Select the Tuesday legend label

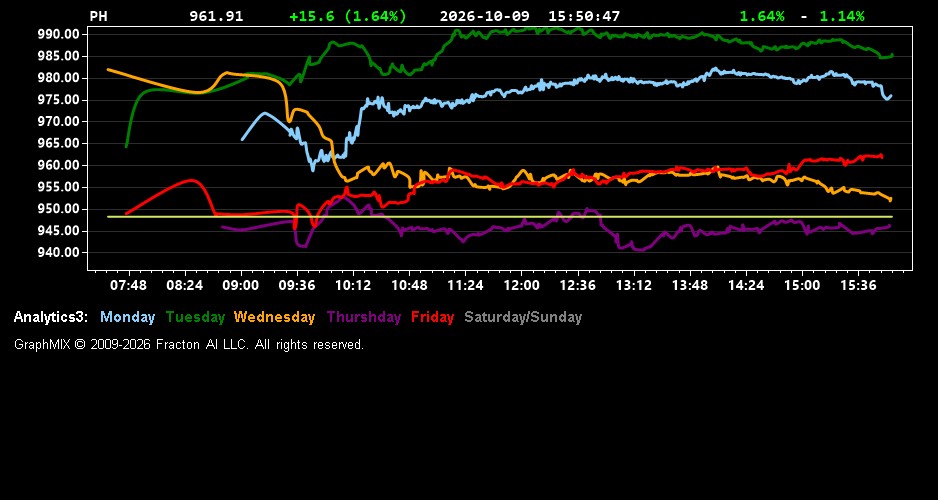coord(196,318)
